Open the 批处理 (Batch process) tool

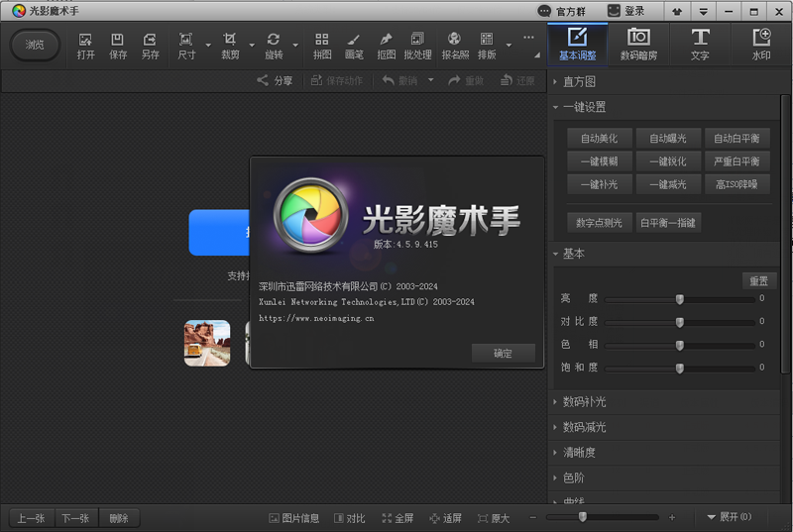(x=417, y=45)
